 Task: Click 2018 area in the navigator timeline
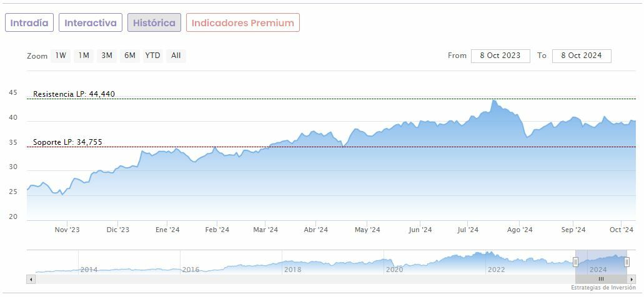[x=292, y=270]
